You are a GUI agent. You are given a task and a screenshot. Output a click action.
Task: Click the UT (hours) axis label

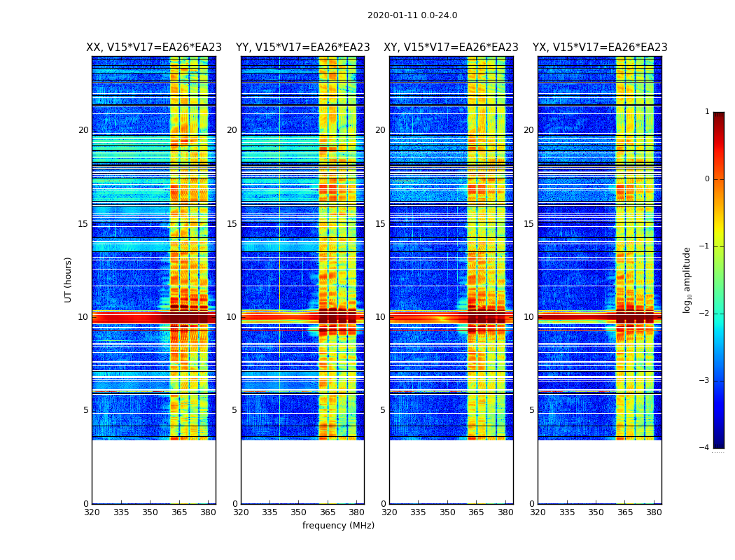(68, 280)
